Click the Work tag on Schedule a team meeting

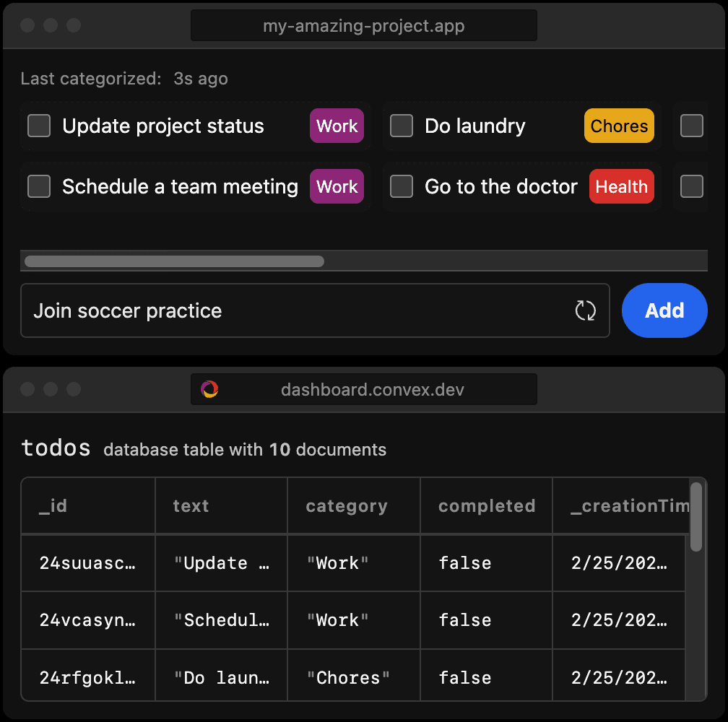(x=337, y=186)
